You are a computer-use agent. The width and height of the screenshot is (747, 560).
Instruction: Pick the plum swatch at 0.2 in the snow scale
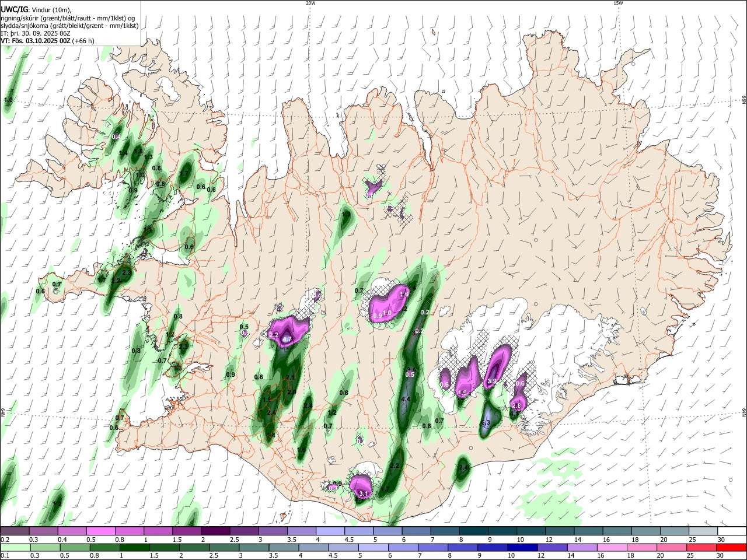tap(14, 531)
